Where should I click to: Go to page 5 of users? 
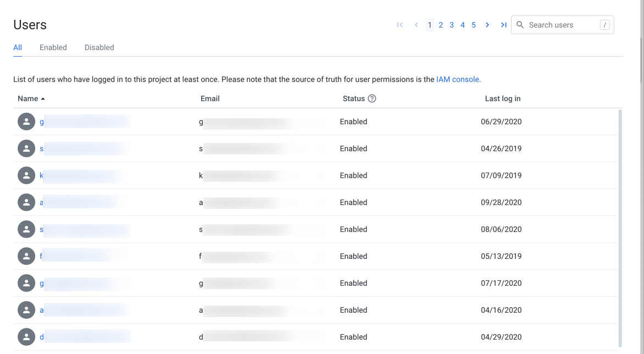click(474, 25)
